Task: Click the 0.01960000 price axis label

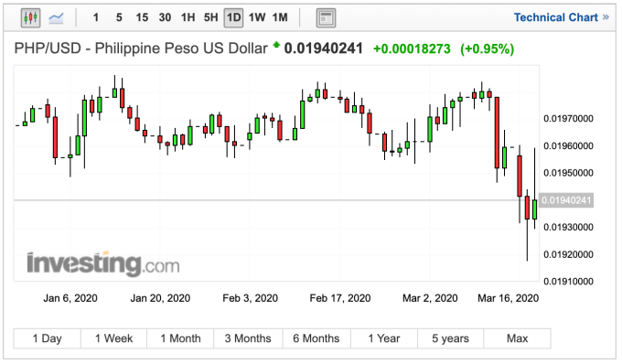Action: pyautogui.click(x=568, y=146)
